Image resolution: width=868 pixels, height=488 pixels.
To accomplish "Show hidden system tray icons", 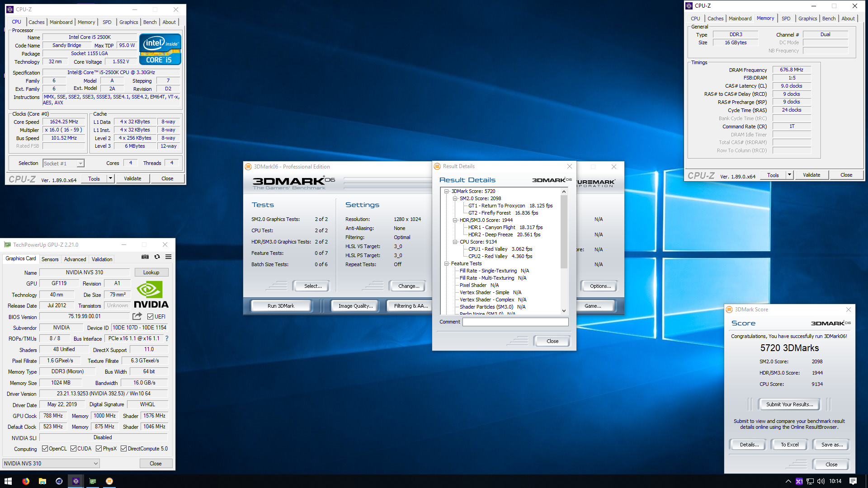I will (788, 481).
